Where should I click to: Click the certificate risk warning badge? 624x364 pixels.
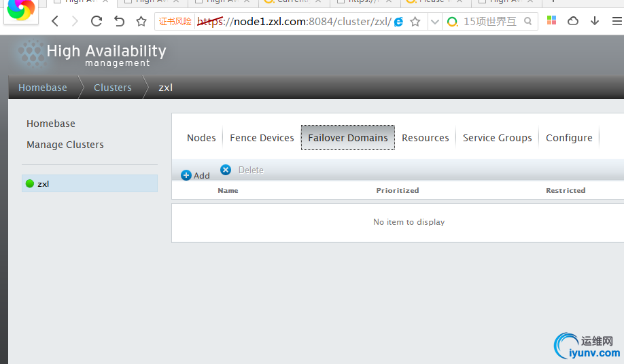(175, 22)
